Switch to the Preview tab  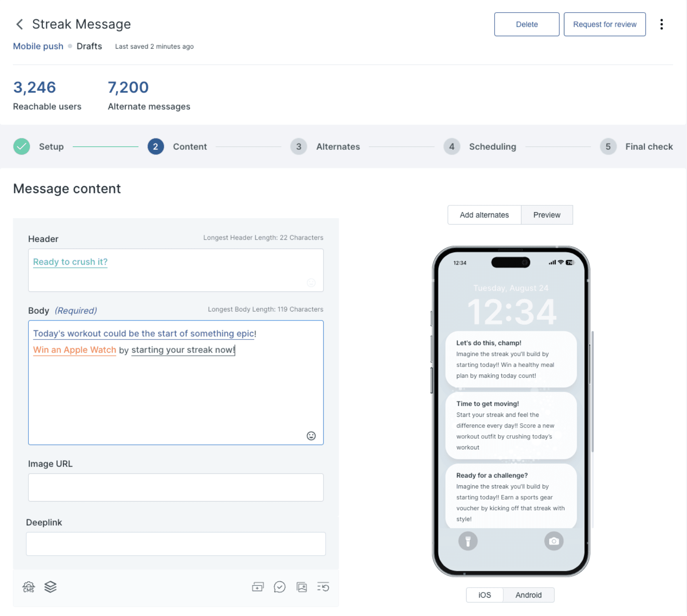[x=547, y=215]
